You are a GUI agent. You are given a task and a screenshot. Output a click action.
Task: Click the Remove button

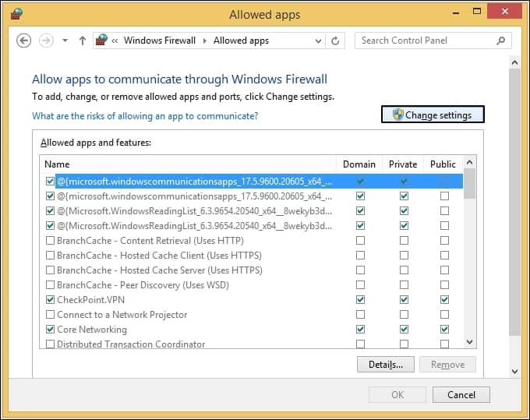pyautogui.click(x=448, y=365)
